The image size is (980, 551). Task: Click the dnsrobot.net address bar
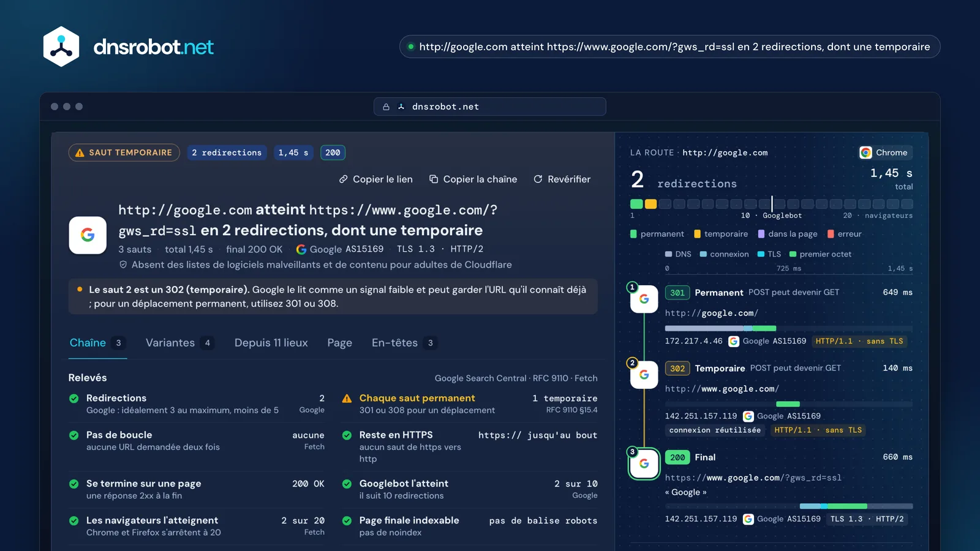click(x=490, y=107)
